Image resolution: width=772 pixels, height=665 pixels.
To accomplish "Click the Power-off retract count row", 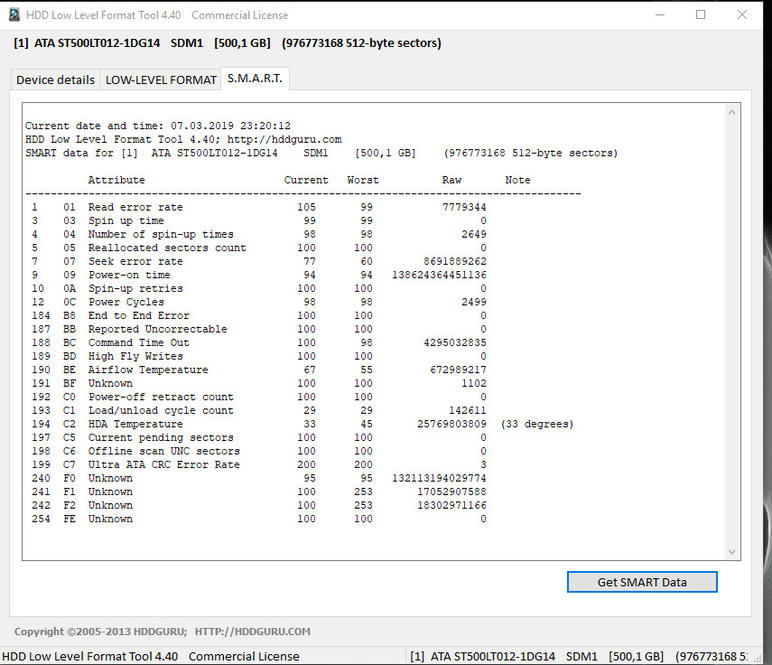I will tap(259, 397).
